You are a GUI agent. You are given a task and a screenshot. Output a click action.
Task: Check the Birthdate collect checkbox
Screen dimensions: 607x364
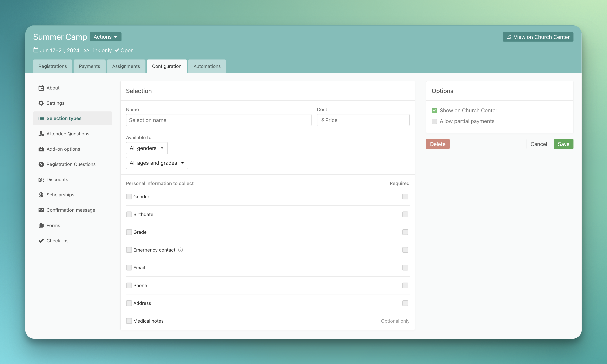coord(129,214)
